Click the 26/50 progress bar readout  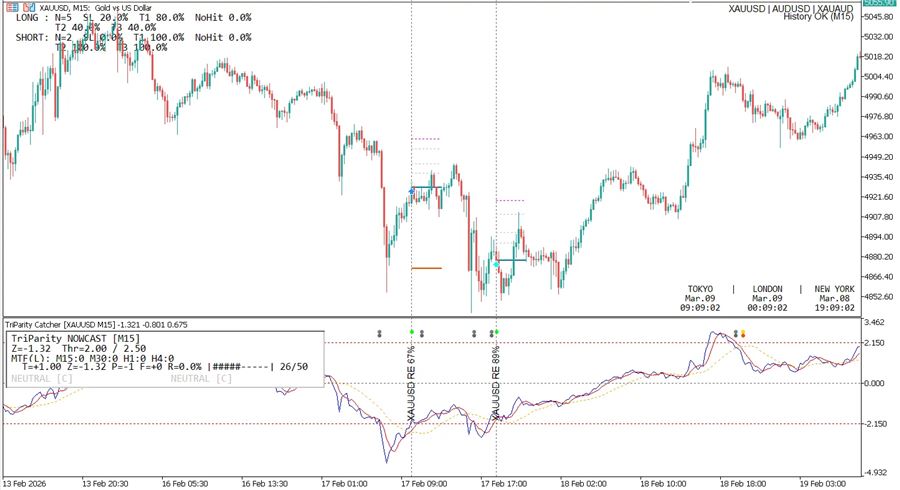(x=258, y=367)
